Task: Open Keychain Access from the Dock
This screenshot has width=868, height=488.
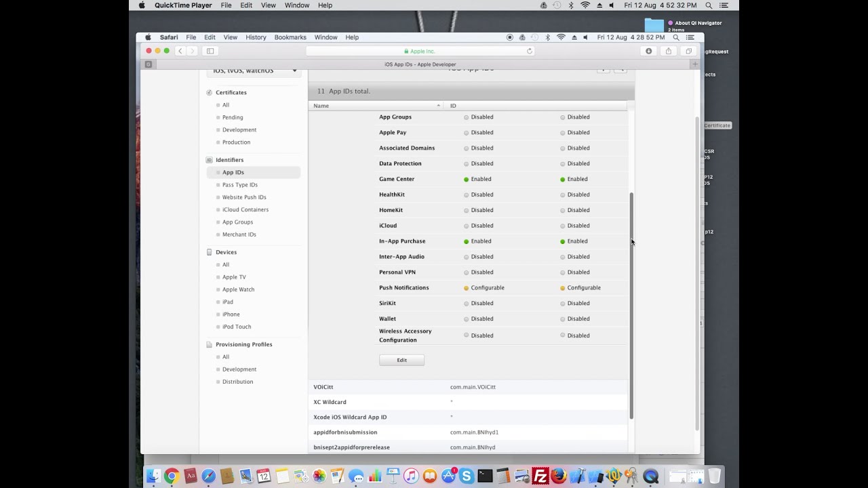Action: click(631, 476)
